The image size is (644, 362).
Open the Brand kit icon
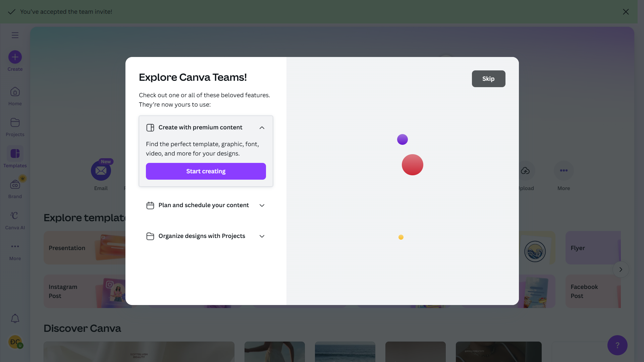click(x=15, y=185)
